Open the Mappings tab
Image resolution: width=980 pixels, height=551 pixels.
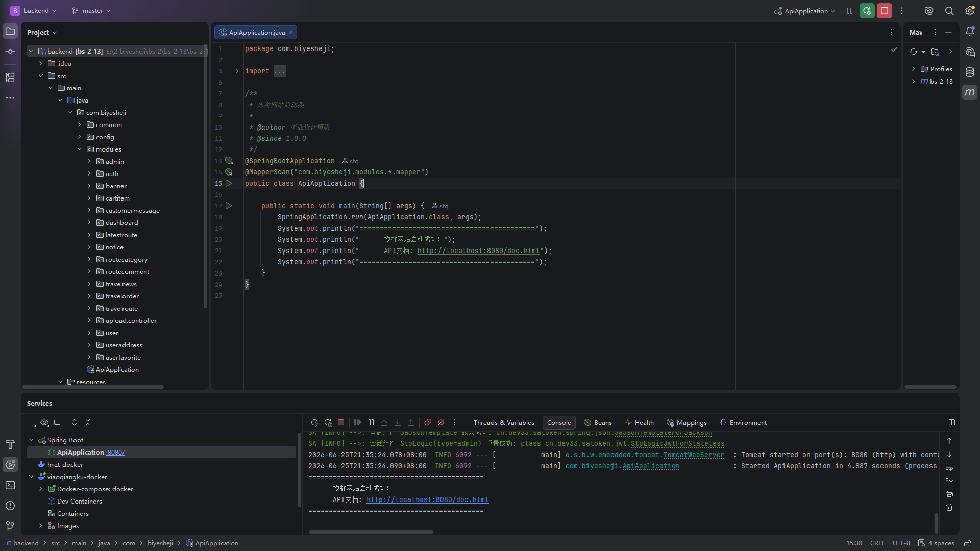(687, 422)
